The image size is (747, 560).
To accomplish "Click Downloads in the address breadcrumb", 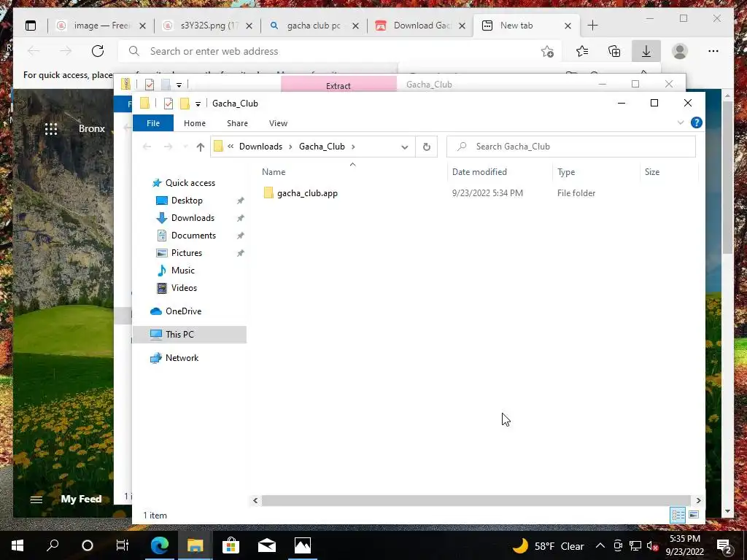I will [x=260, y=147].
